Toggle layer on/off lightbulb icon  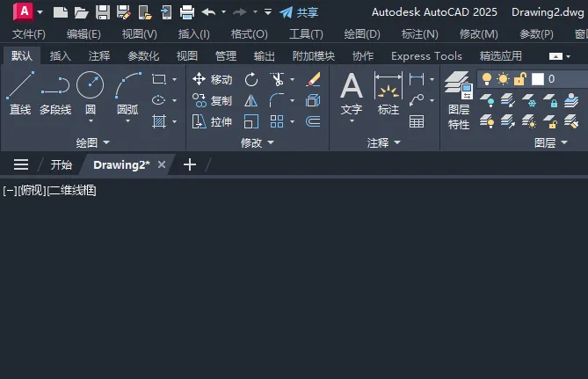click(x=487, y=79)
